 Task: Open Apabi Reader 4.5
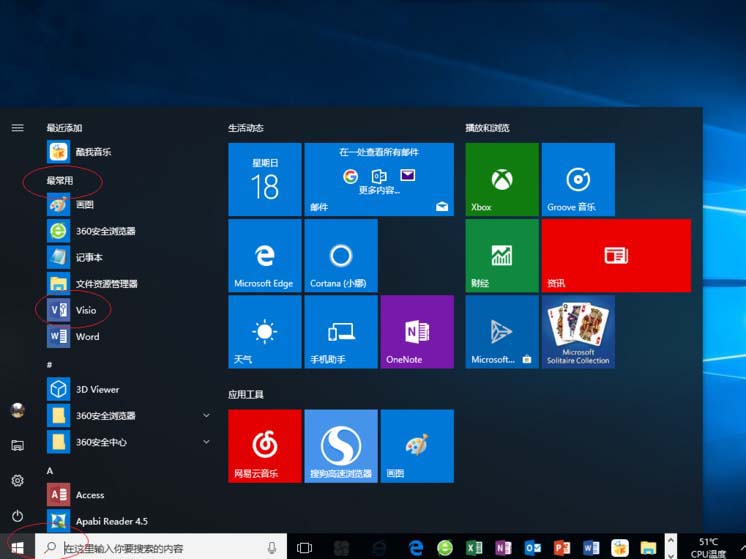(x=128, y=521)
